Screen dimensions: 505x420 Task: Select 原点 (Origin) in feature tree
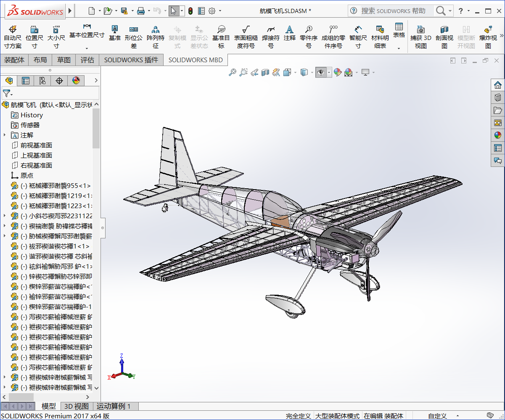26,175
